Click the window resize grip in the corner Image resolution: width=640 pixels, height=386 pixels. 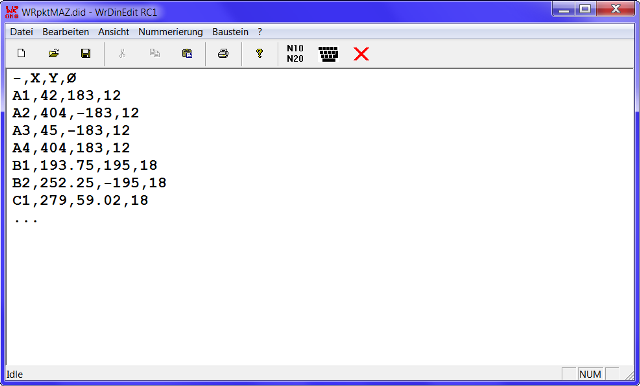(x=629, y=375)
